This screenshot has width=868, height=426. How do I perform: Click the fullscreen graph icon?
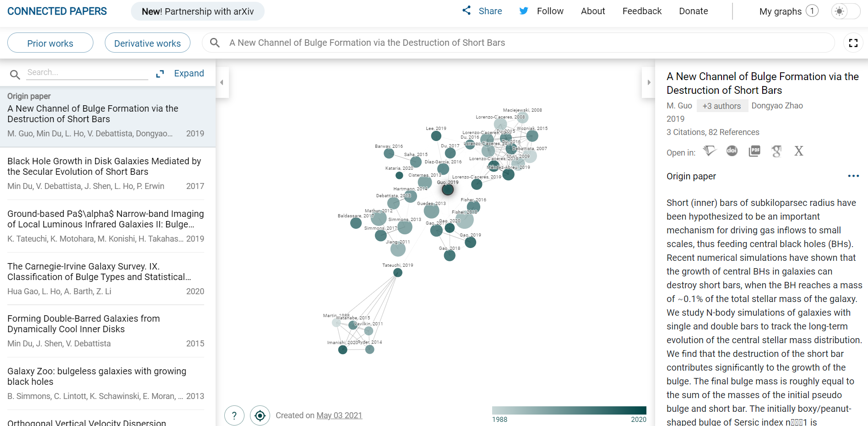[x=853, y=43]
